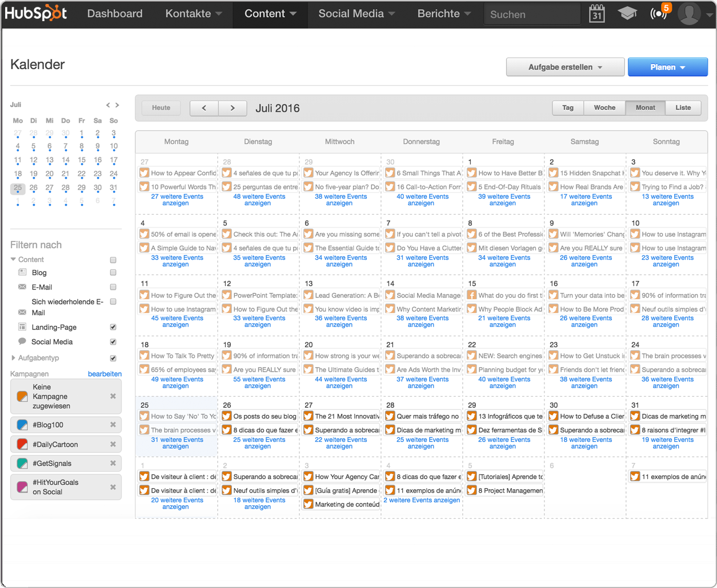Open the Planen dropdown button
This screenshot has width=717, height=588.
pos(667,67)
